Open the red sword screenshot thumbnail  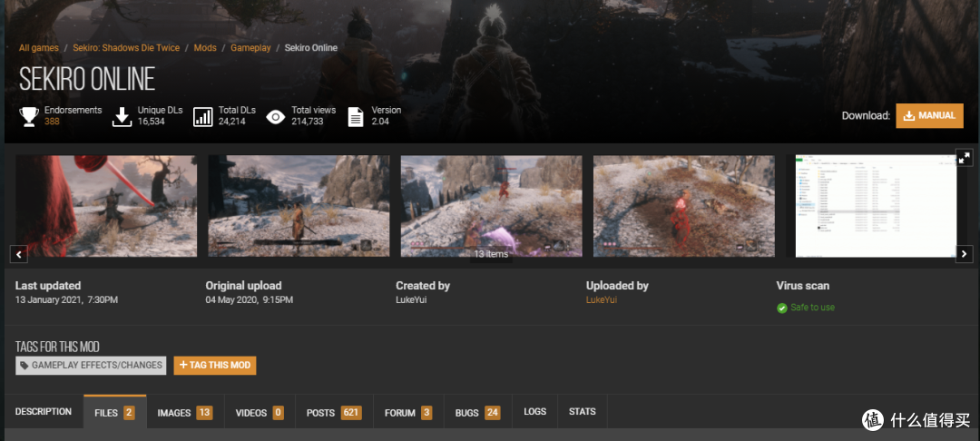(x=106, y=206)
